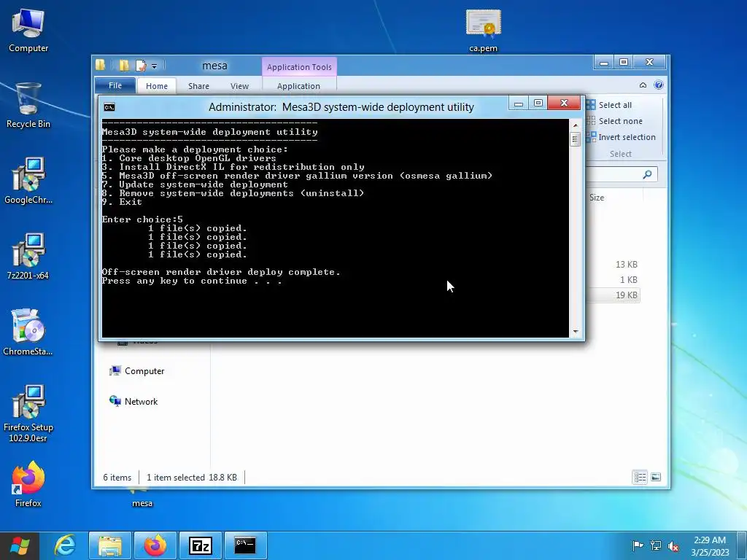Click the console title bar text
The height and width of the screenshot is (560, 747).
click(341, 107)
